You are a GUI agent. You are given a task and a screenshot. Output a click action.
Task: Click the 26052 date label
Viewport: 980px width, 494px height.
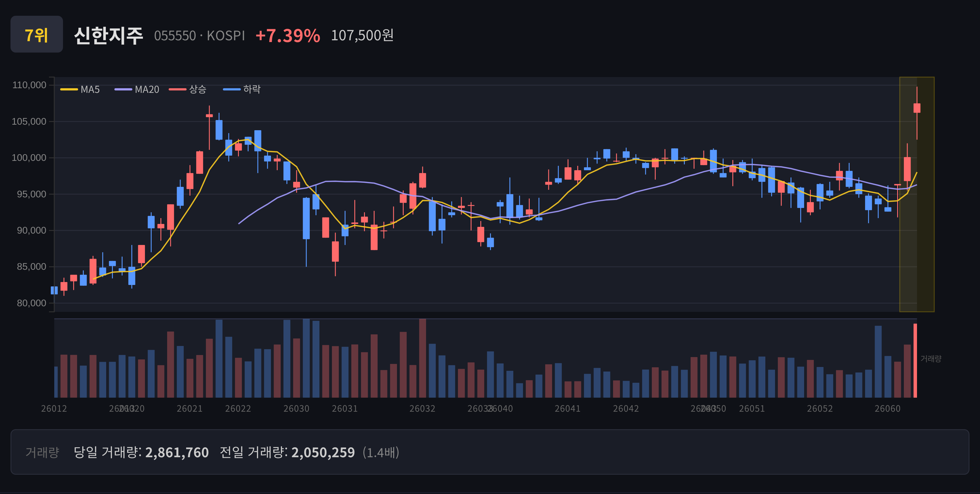[x=820, y=409]
